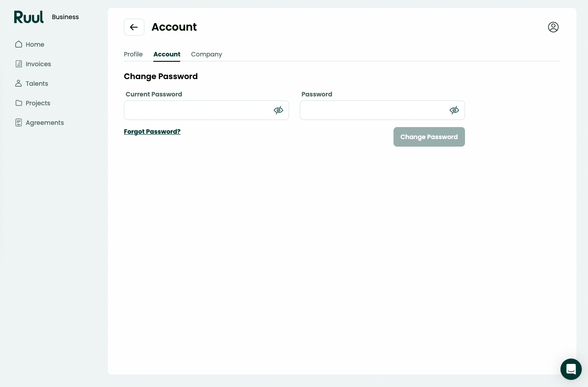Navigate to Agreements in the sidebar
588x387 pixels.
tap(40, 123)
